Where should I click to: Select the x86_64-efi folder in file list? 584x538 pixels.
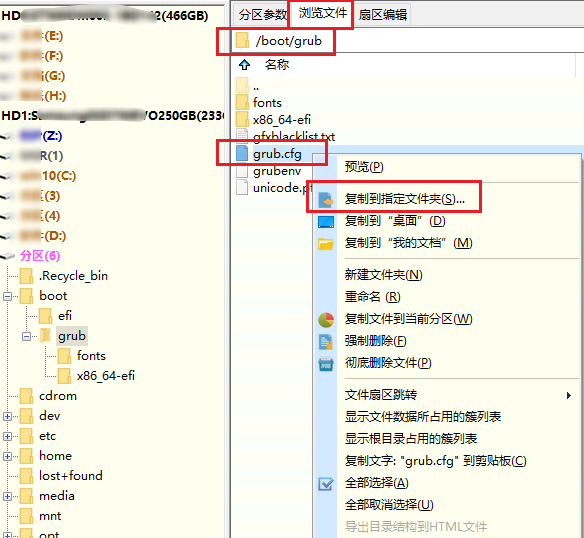point(282,119)
